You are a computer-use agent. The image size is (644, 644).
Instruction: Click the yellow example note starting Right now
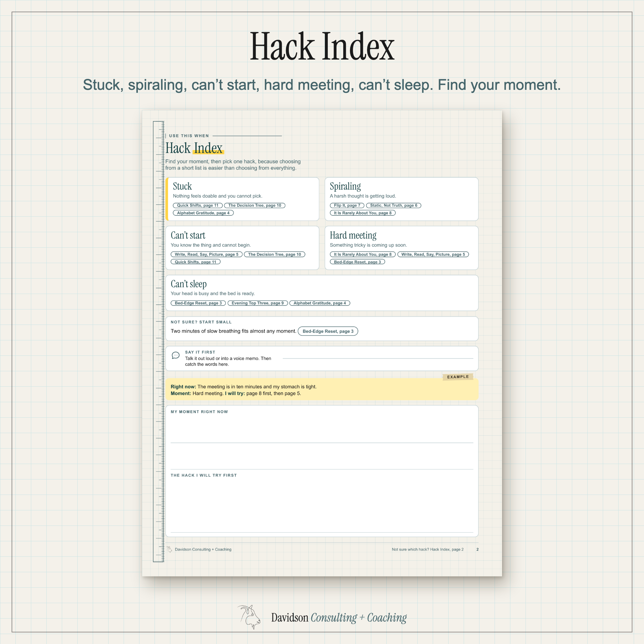tap(322, 390)
